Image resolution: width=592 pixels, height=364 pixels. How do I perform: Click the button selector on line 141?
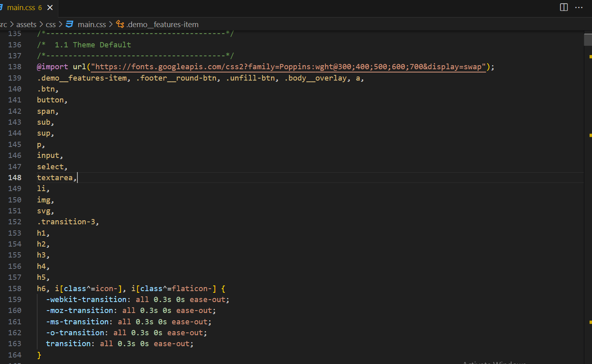(50, 100)
